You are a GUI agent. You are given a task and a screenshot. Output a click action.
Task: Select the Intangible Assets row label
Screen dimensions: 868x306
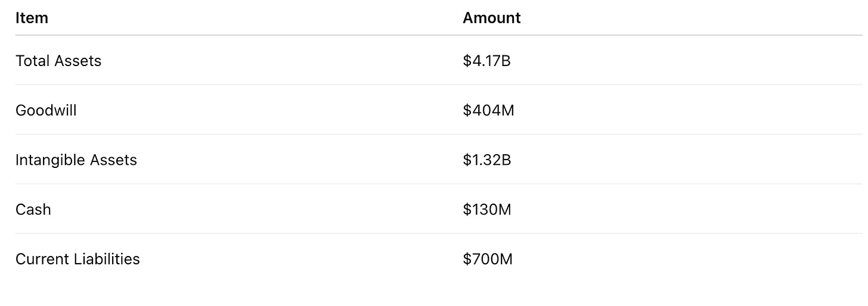coord(76,160)
